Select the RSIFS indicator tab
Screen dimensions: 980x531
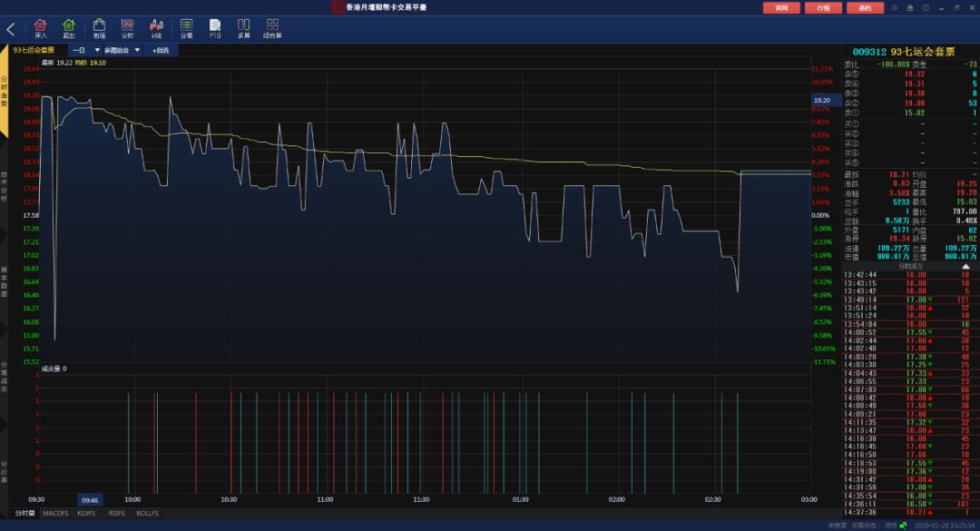(x=117, y=513)
